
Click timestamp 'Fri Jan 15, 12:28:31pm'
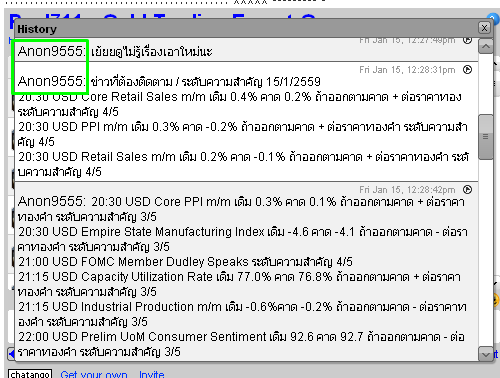[407, 70]
